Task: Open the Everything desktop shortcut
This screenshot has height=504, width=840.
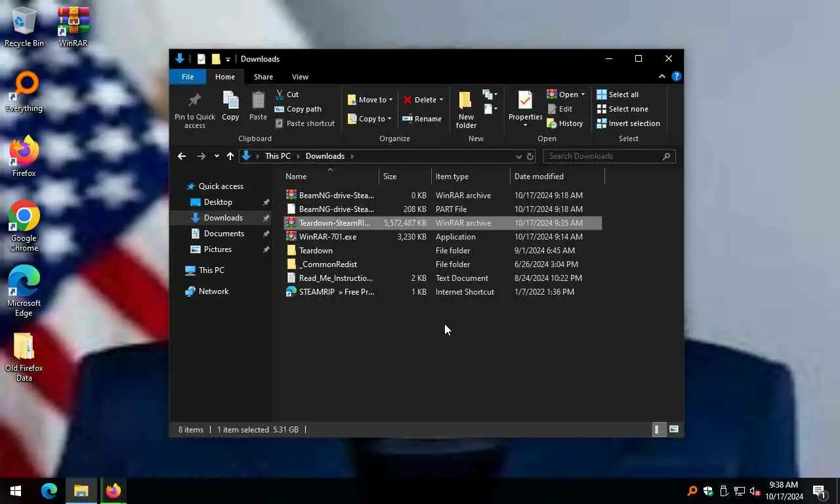Action: [x=24, y=92]
